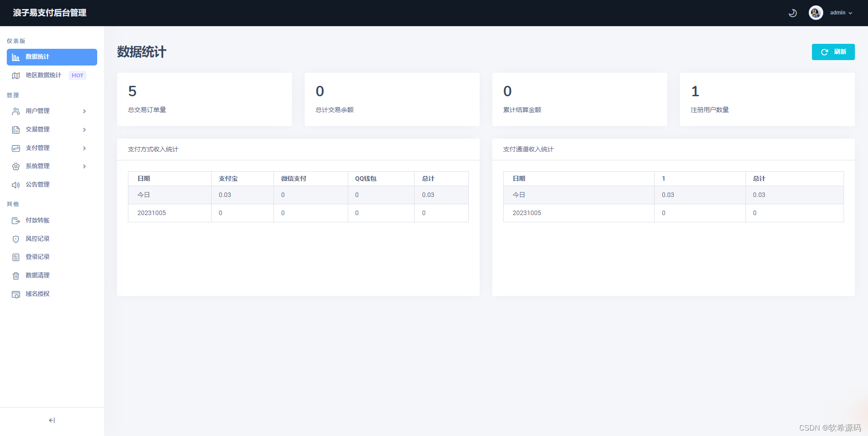
Task: Click the 交易管理 document icon
Action: point(16,130)
